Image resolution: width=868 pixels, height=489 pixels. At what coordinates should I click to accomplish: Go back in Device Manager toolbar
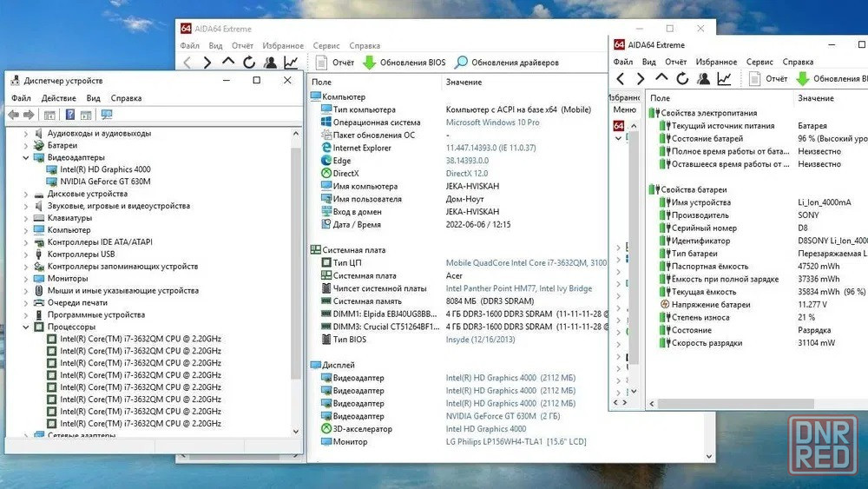tap(13, 115)
